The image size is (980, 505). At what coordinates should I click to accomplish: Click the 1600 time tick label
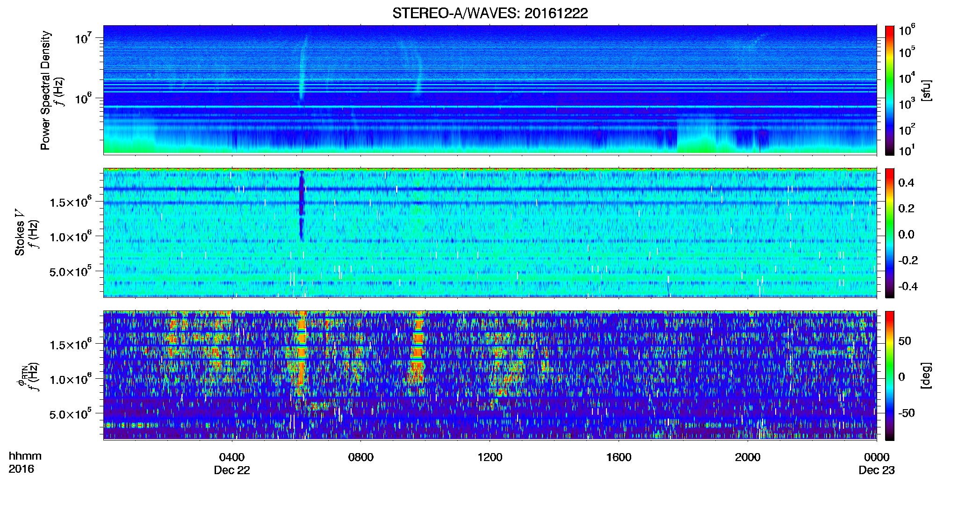(x=619, y=457)
